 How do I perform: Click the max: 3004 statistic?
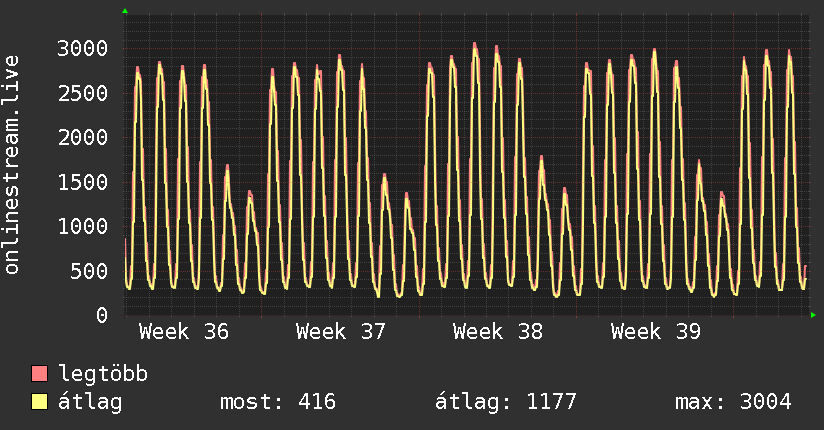coord(734,402)
